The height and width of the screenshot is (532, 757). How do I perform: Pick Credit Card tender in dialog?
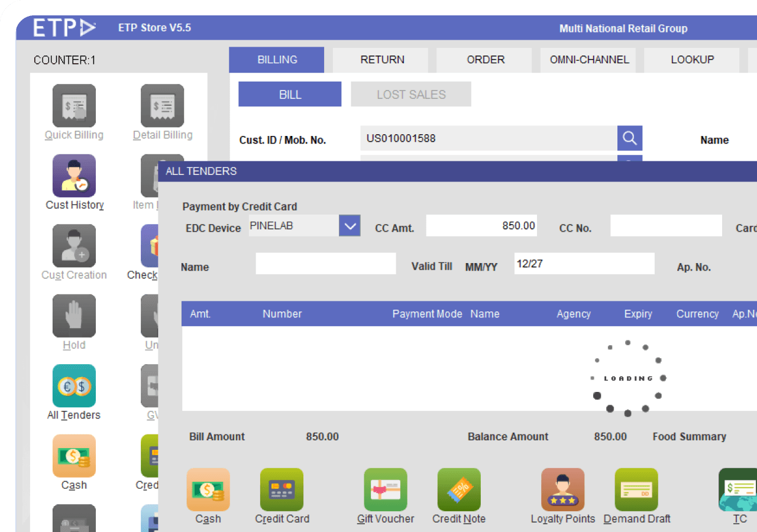282,490
